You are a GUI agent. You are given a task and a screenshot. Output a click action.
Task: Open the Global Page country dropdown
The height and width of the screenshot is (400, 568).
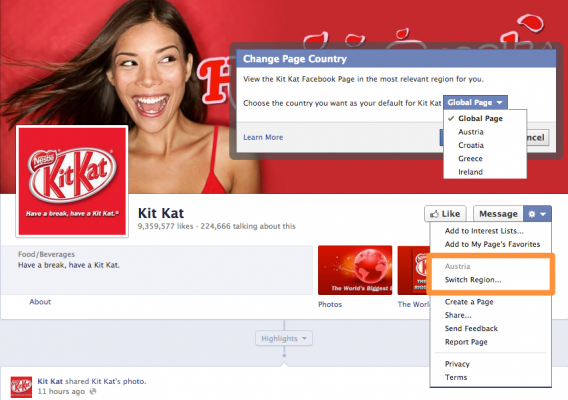475,103
